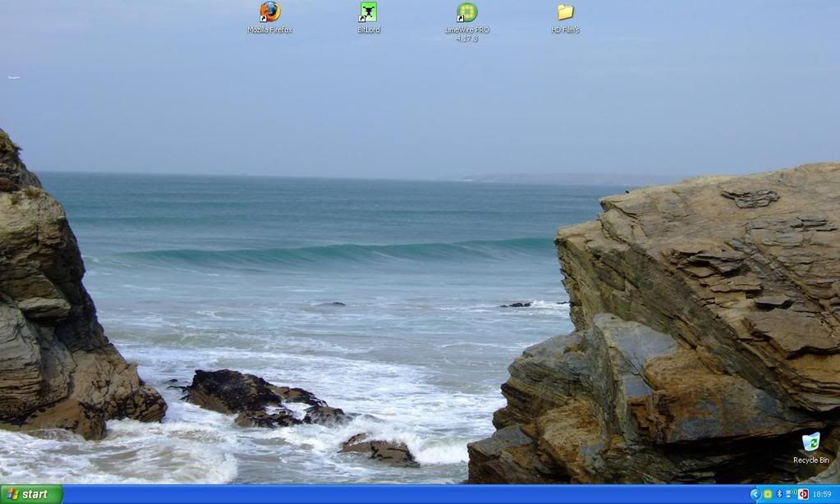840x504 pixels.
Task: Click the "Recycle Bin" label text
Action: point(810,460)
